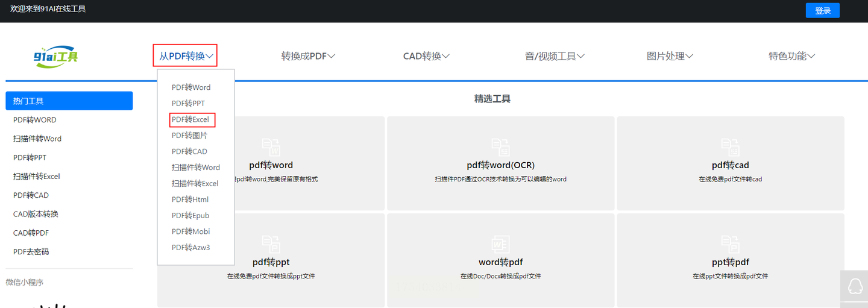Click the pdf转cad card icon

pyautogui.click(x=730, y=147)
